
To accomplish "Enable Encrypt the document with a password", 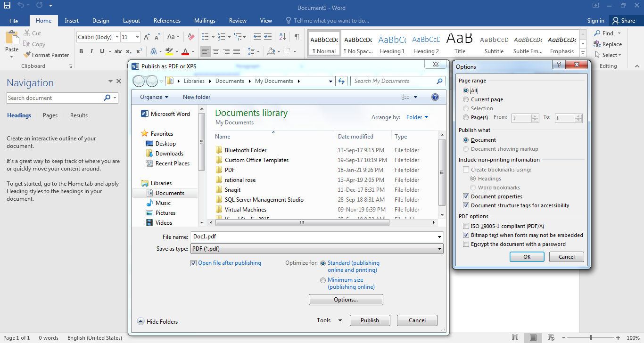I will click(466, 244).
